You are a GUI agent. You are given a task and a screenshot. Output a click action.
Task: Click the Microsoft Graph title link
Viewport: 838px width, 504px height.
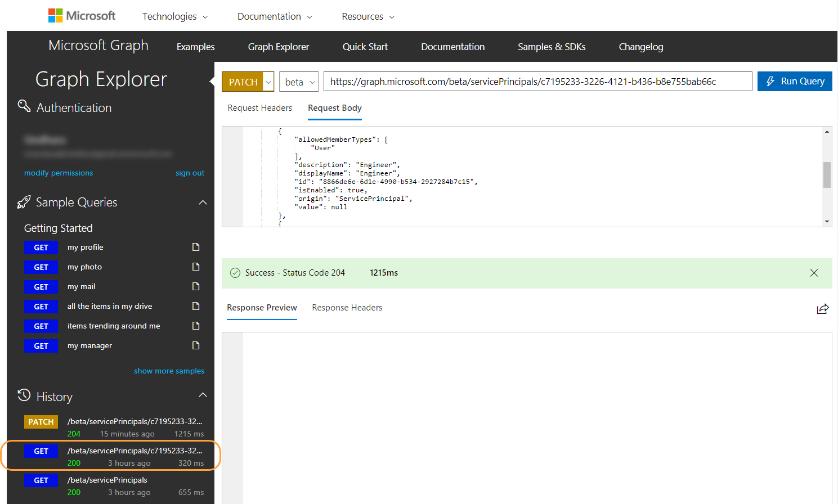click(x=98, y=46)
